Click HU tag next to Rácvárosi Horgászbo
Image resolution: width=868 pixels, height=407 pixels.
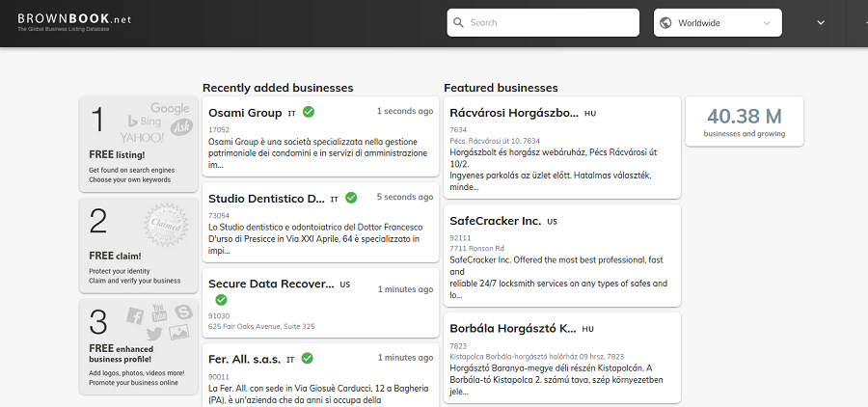pyautogui.click(x=590, y=114)
